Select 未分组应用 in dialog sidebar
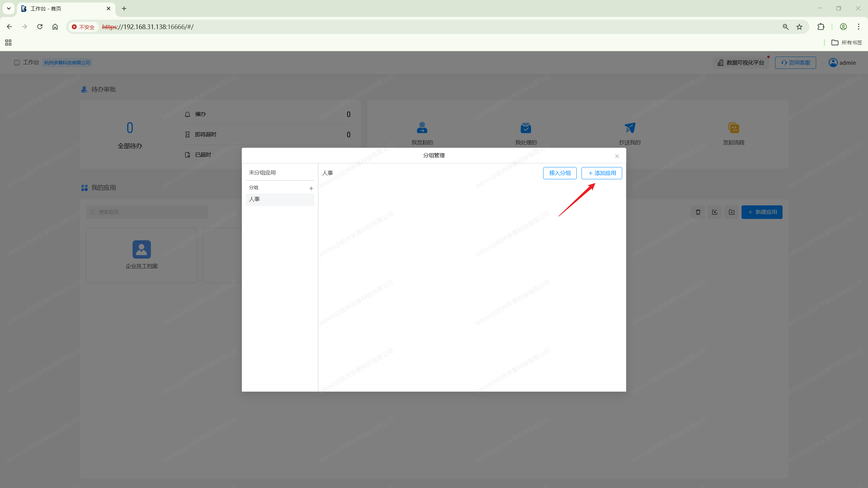This screenshot has width=868, height=488. [262, 172]
